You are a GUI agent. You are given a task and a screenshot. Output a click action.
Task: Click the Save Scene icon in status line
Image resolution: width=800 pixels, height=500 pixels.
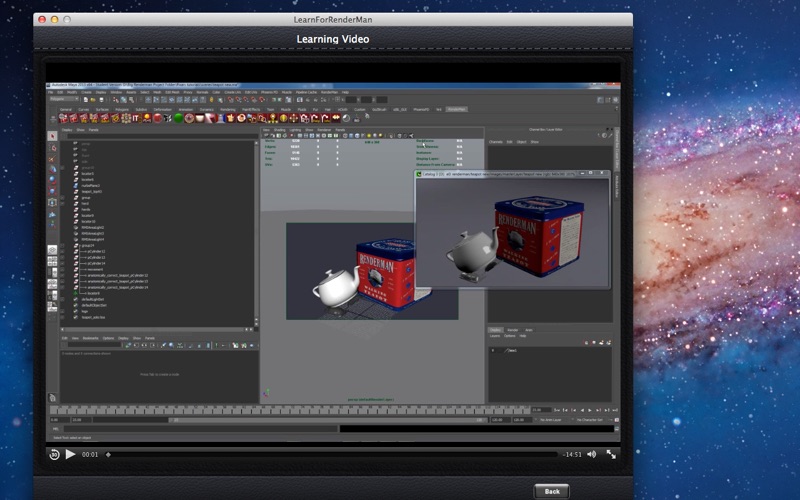pos(102,100)
